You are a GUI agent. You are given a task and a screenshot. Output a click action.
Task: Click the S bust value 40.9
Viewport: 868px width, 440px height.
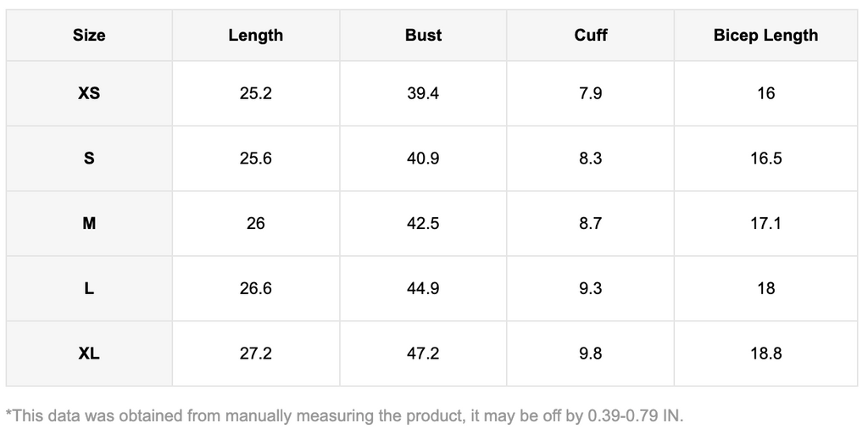(x=423, y=159)
